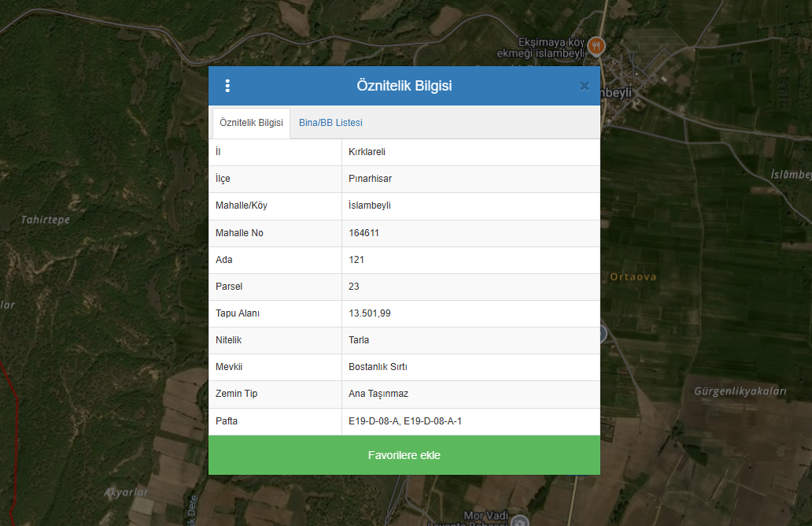Click the Tahirtepe label on map
The height and width of the screenshot is (526, 812).
pyautogui.click(x=45, y=220)
